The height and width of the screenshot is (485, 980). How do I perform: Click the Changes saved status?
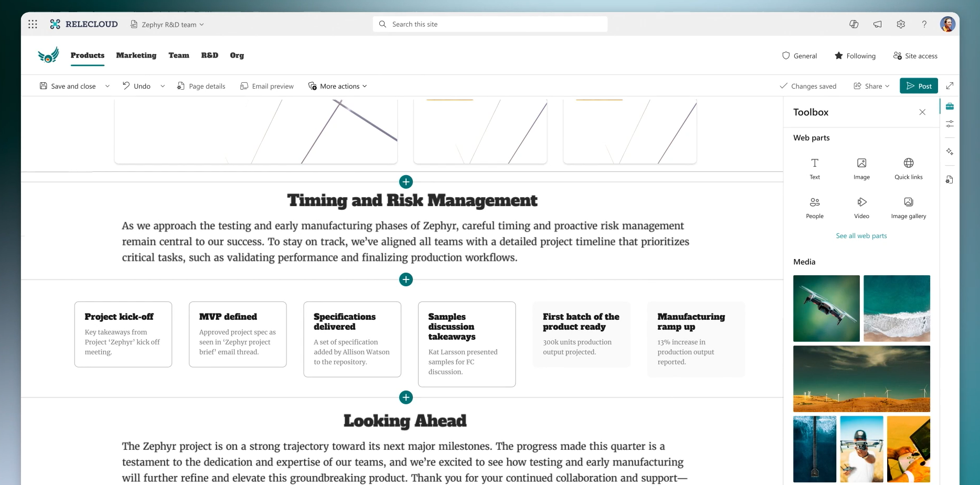pos(808,86)
